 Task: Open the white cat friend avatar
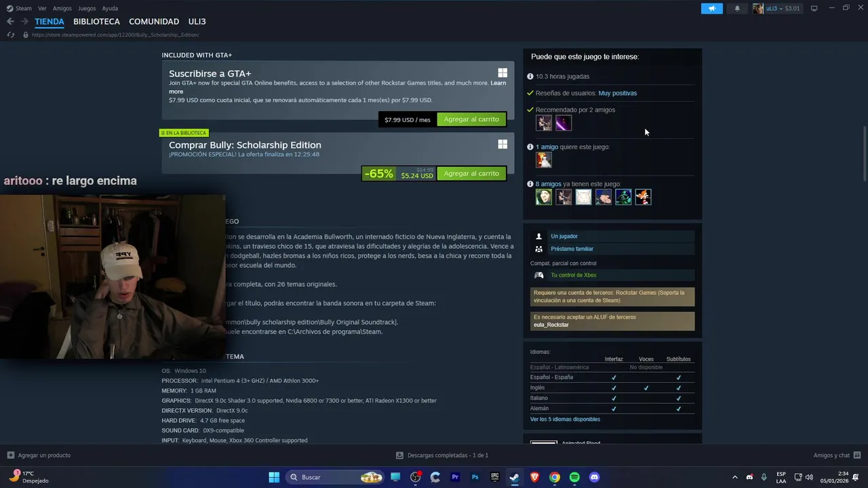tap(583, 197)
